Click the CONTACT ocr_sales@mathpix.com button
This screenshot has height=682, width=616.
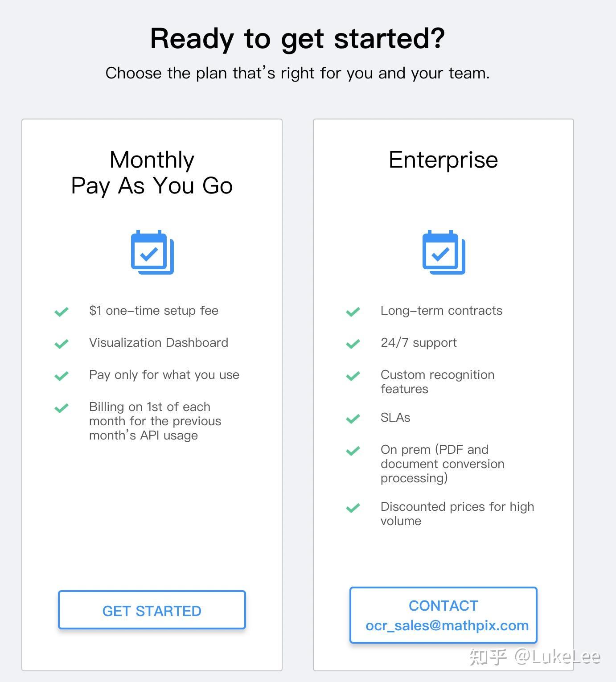[444, 615]
